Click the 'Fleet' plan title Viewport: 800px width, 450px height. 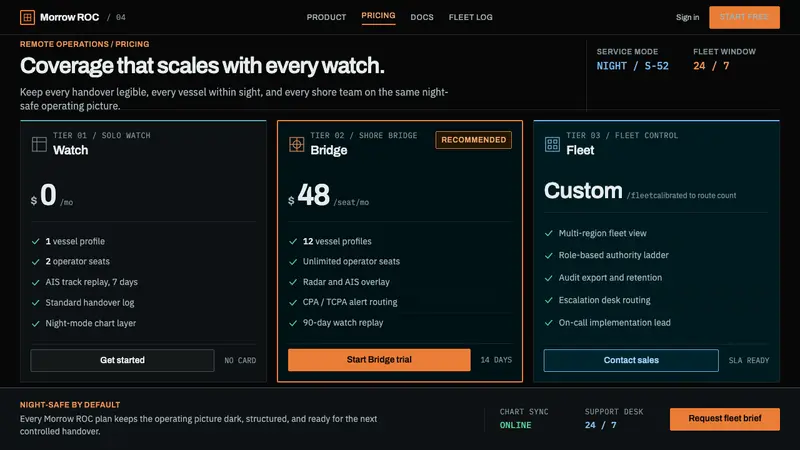click(x=580, y=151)
